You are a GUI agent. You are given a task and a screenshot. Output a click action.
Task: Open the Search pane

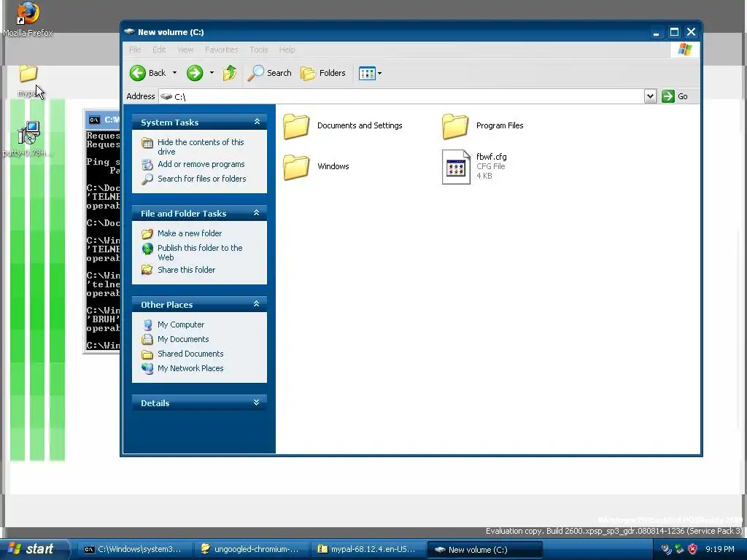pos(270,73)
